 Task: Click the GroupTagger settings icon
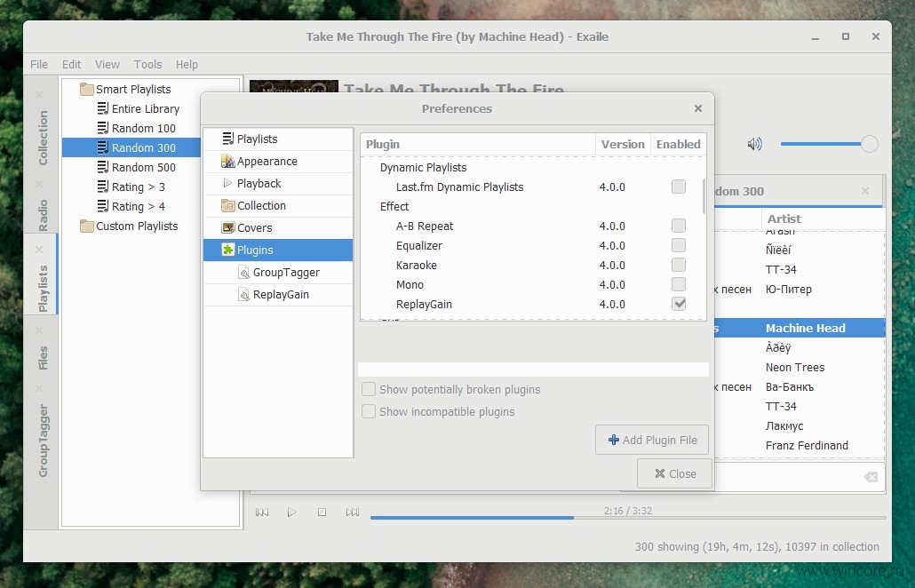tap(244, 273)
